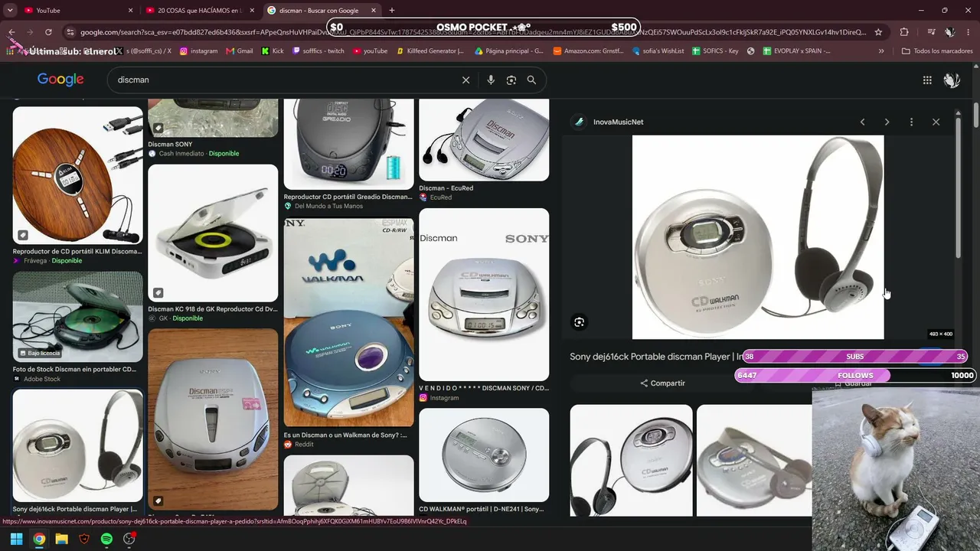
Task: Click the discman search input field
Action: point(283,80)
